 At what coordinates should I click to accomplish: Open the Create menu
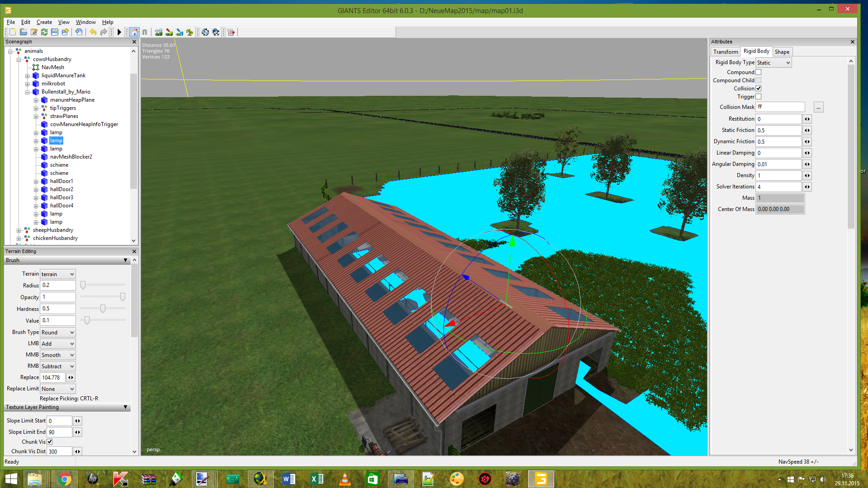click(x=44, y=22)
